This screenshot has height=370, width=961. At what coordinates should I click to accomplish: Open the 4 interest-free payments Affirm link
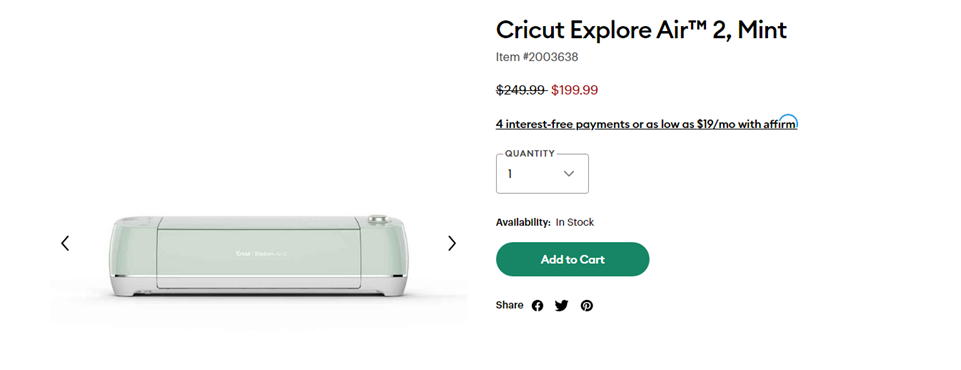click(x=647, y=124)
